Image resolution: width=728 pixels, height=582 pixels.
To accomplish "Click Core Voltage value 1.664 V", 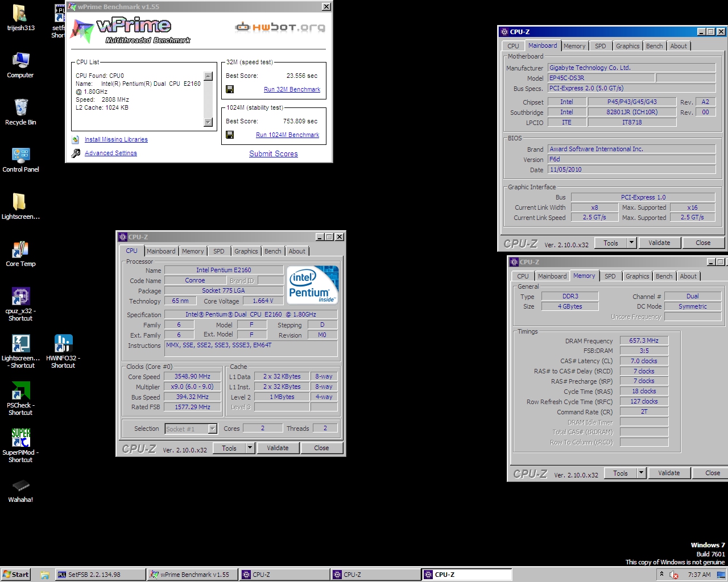I will pos(263,301).
